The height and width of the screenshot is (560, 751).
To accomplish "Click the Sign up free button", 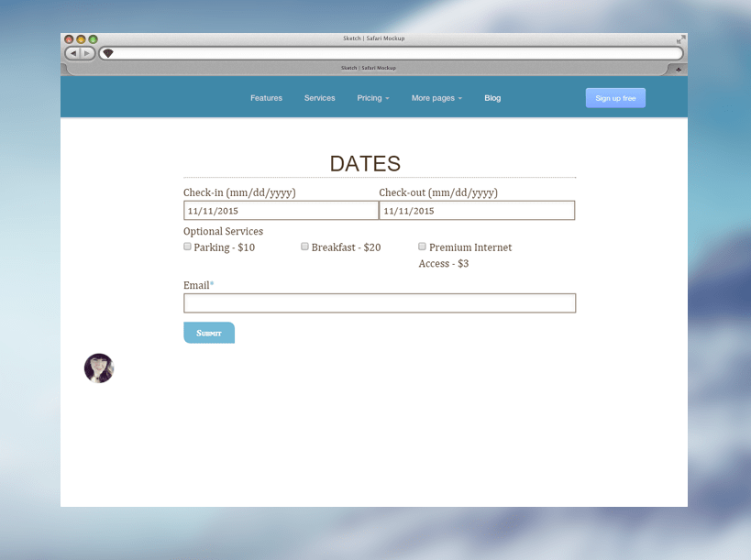I will coord(614,98).
